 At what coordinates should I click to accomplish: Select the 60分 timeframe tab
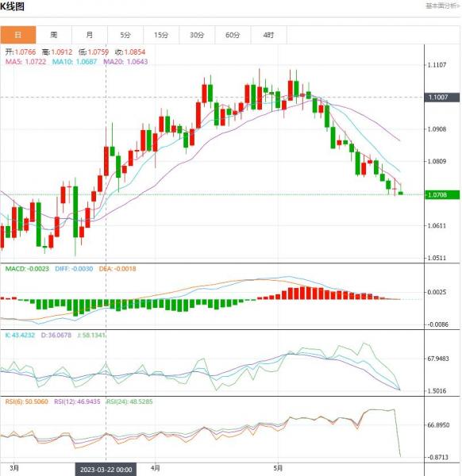[233, 35]
